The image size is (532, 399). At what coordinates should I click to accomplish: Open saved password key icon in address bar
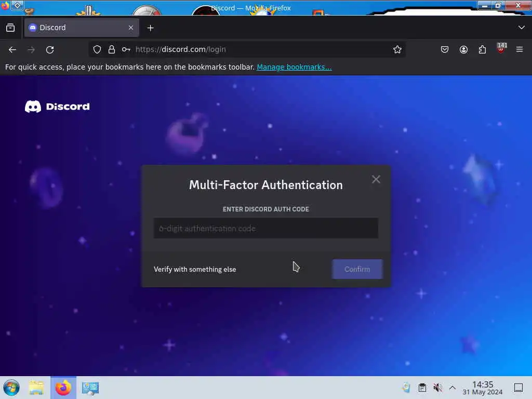pyautogui.click(x=126, y=49)
